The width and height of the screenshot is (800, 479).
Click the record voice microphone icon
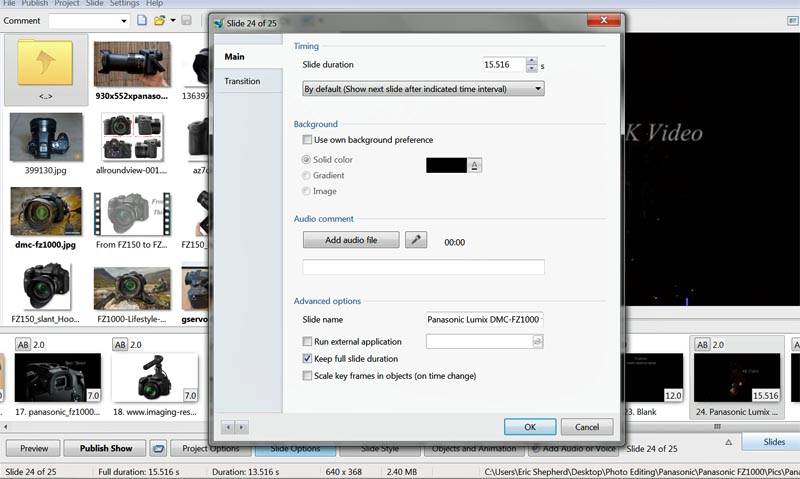[416, 240]
